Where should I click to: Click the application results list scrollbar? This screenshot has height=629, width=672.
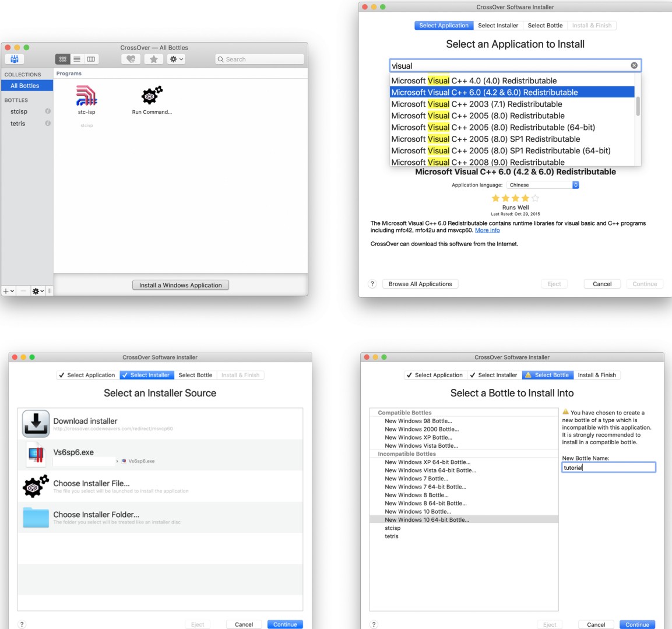coord(638,106)
